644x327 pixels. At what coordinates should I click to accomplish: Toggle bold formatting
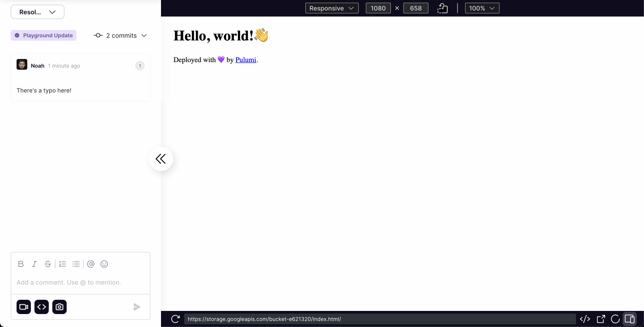(x=21, y=264)
